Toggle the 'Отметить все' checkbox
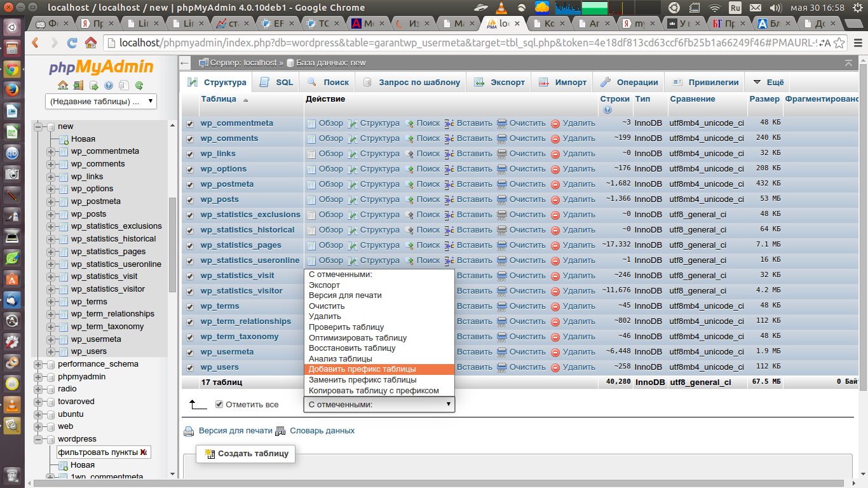 pyautogui.click(x=219, y=404)
